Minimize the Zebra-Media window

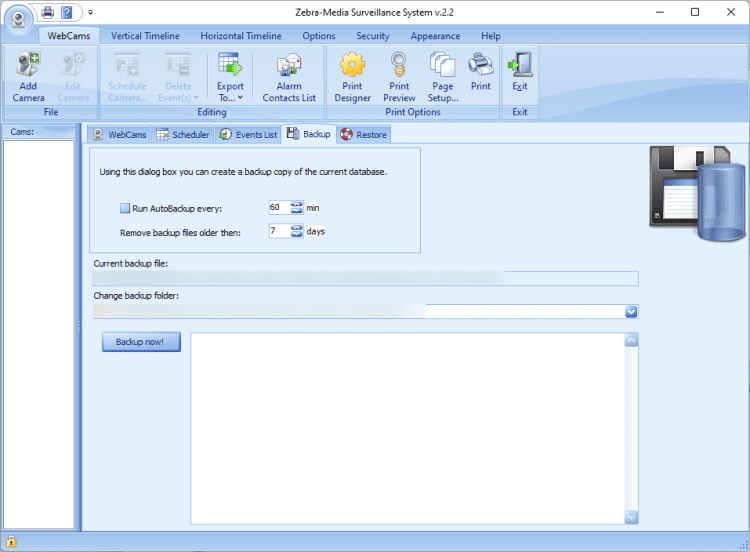(x=660, y=12)
